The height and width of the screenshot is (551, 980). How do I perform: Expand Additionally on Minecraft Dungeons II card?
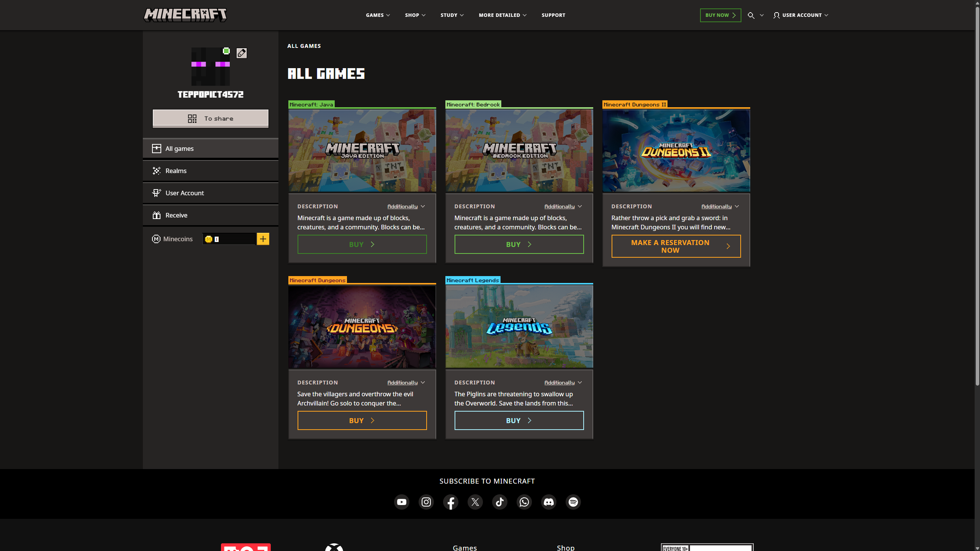point(720,206)
